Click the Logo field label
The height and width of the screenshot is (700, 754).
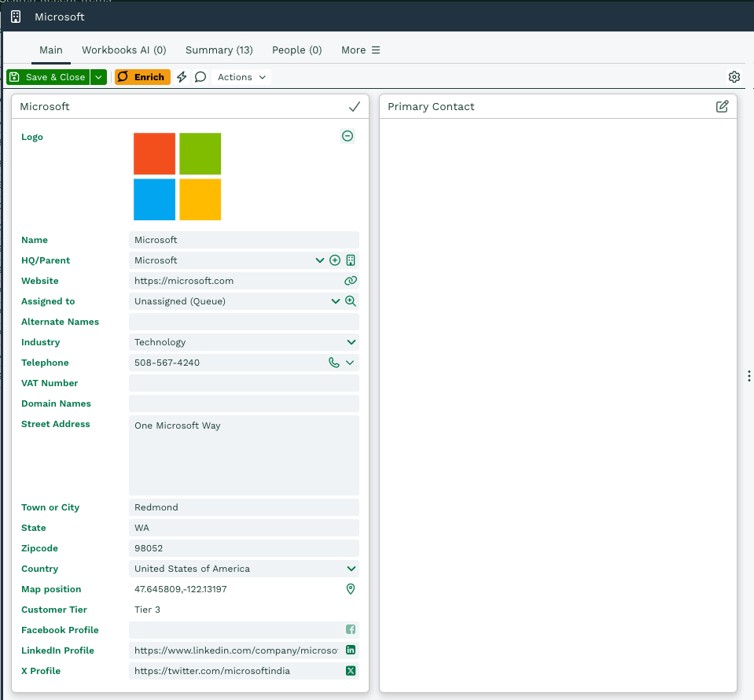point(32,137)
